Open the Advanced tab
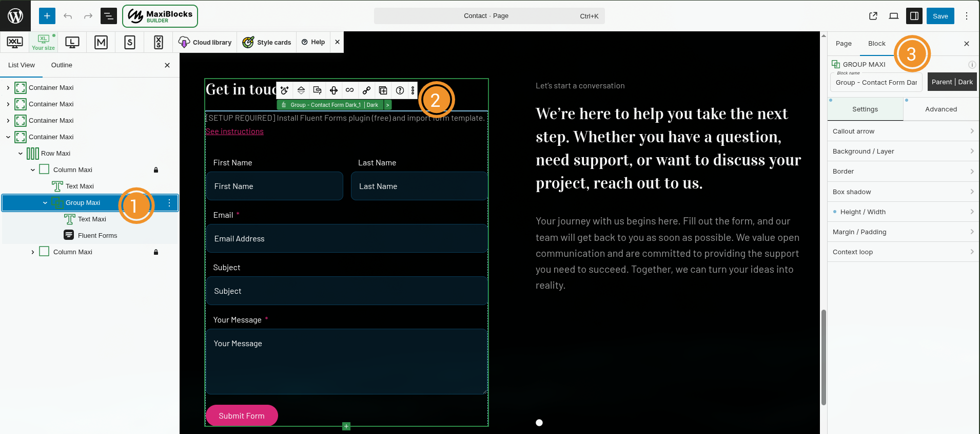 (x=941, y=109)
